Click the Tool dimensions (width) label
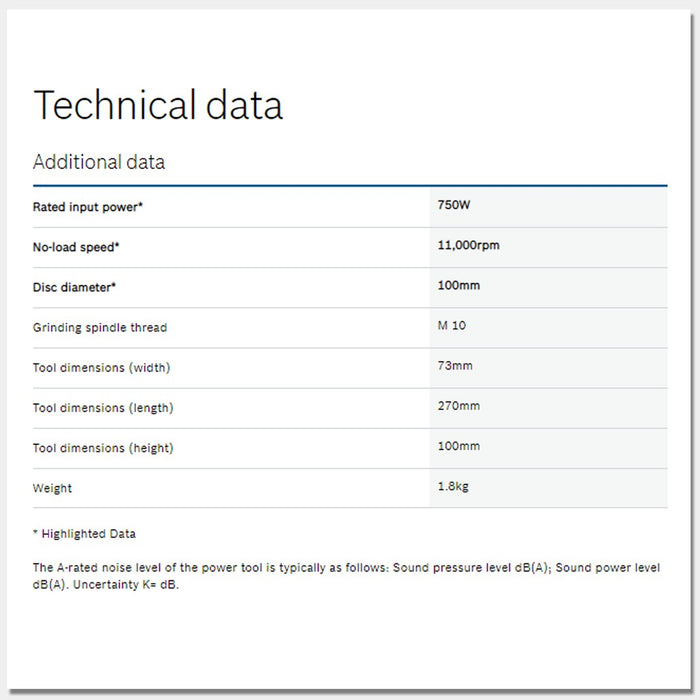Screen dimensions: 700x700 point(101,368)
